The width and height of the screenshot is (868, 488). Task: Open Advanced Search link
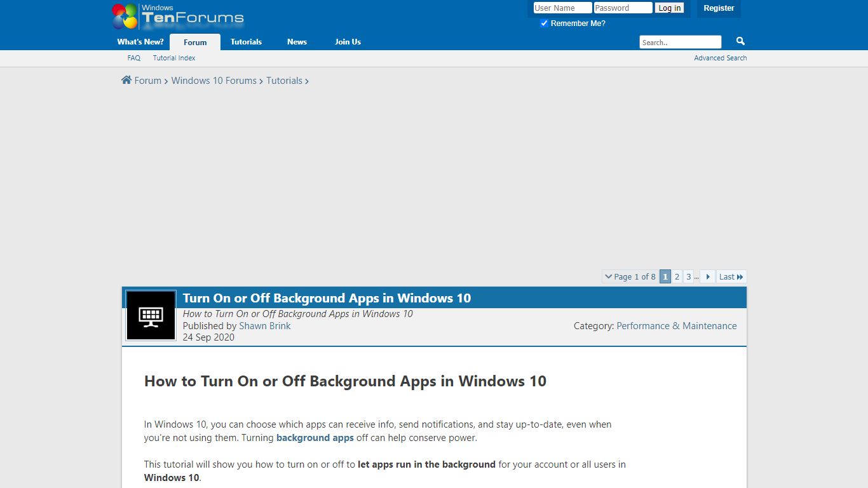pos(721,58)
